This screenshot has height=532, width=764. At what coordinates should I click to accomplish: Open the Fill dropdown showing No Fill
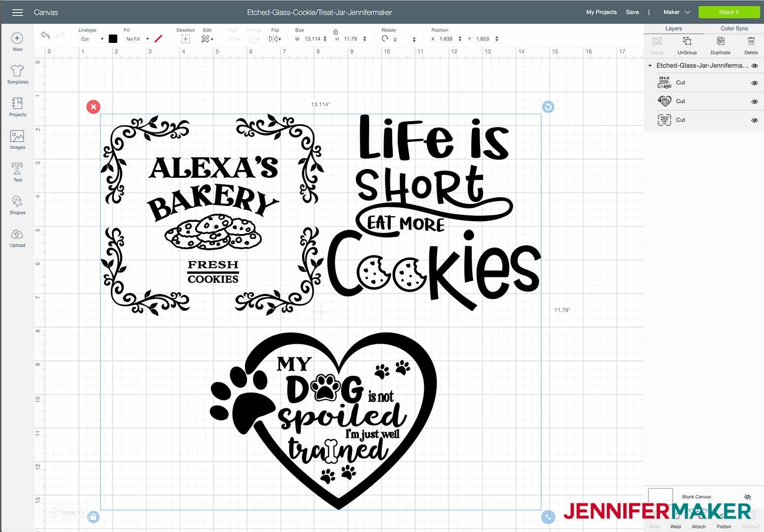tap(138, 39)
